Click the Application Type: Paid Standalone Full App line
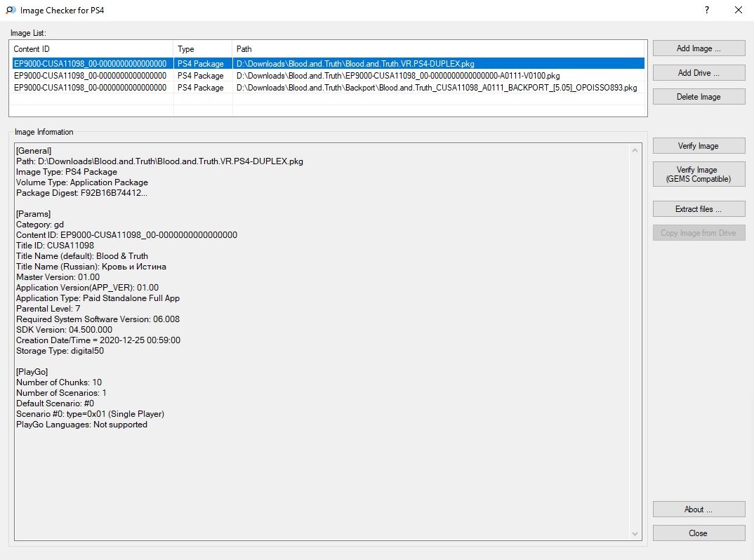The width and height of the screenshot is (754, 560). 98,298
